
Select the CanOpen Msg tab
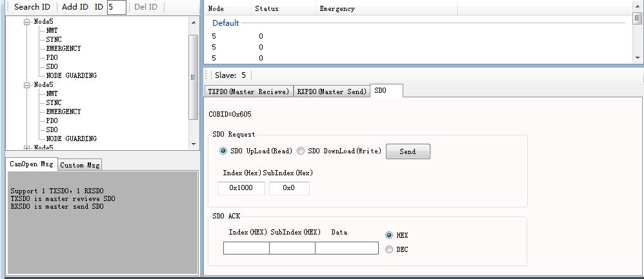pyautogui.click(x=32, y=164)
